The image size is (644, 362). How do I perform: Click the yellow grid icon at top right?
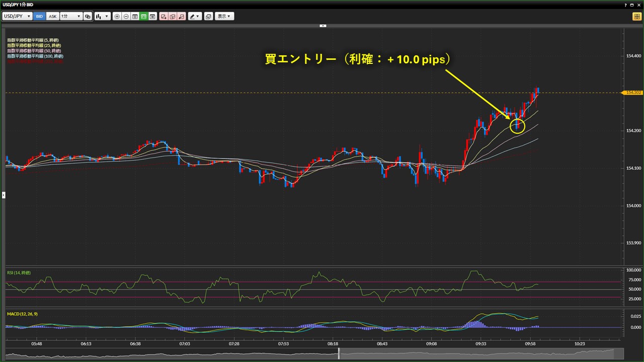(x=636, y=16)
